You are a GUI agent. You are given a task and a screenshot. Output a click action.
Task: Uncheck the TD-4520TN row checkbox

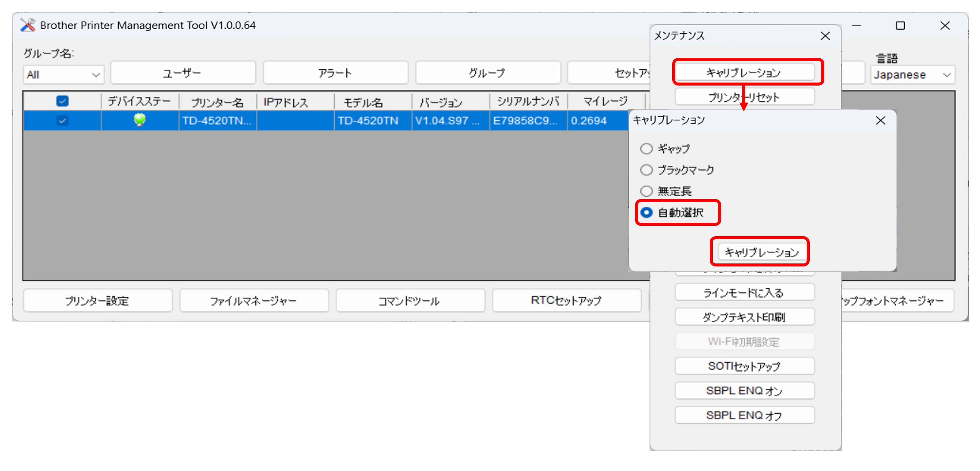click(x=62, y=121)
